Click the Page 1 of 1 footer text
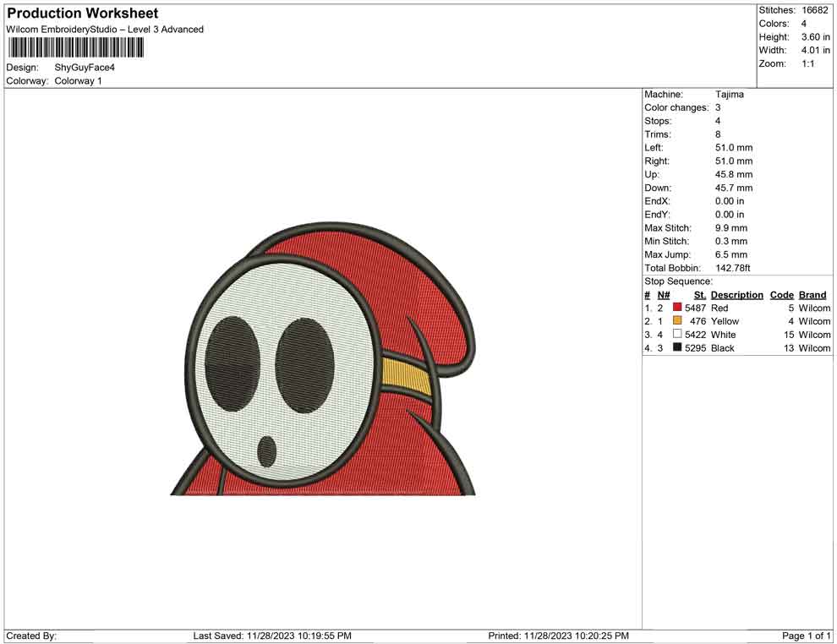 pyautogui.click(x=807, y=636)
